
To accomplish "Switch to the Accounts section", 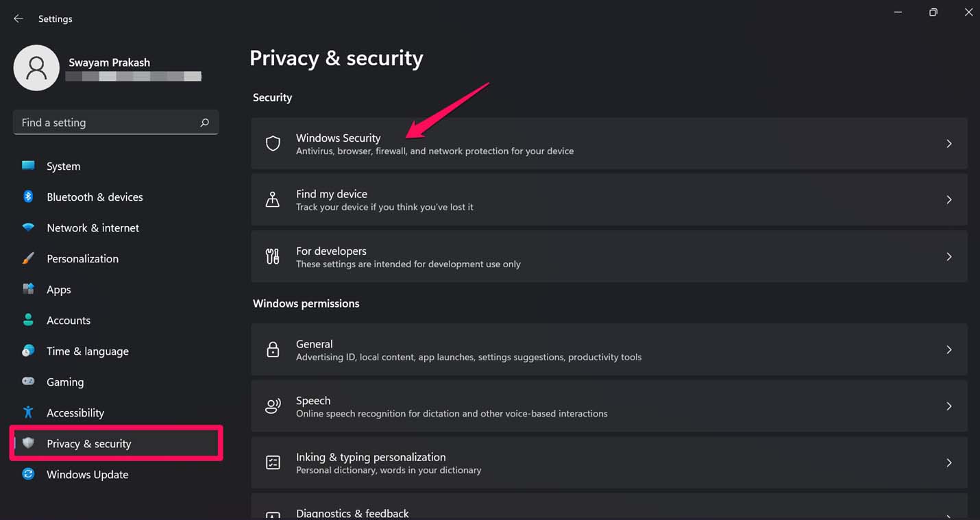I will click(x=69, y=321).
